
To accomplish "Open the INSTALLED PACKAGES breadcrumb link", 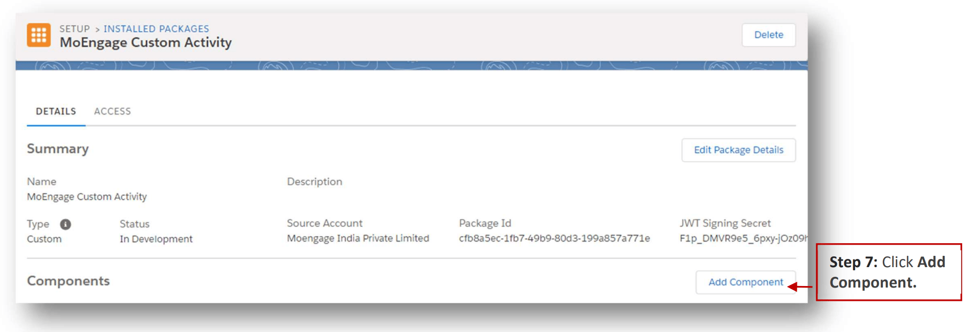I will [x=156, y=29].
